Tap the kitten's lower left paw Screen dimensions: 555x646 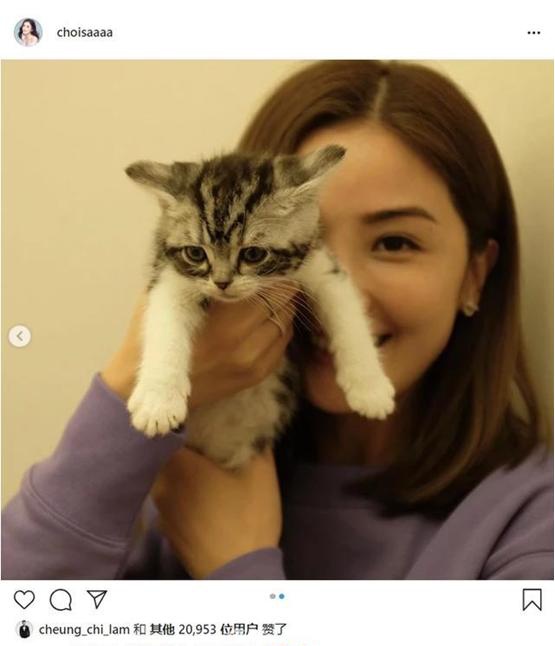point(157,408)
